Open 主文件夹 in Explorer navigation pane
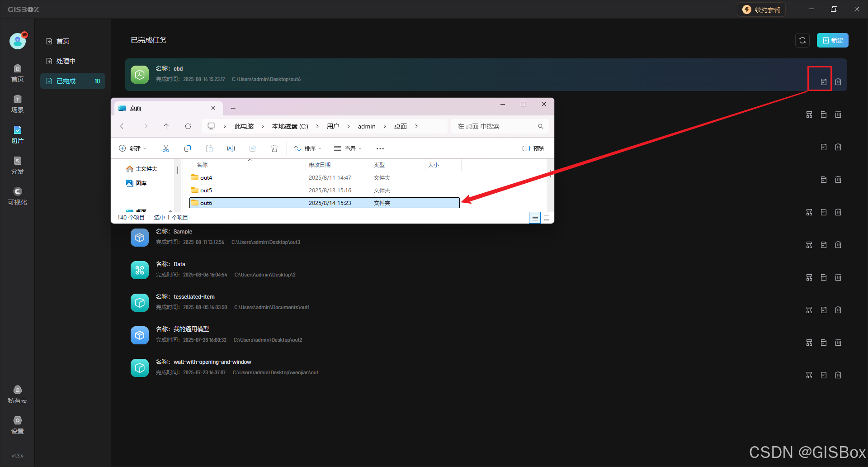The image size is (868, 467). coord(142,169)
